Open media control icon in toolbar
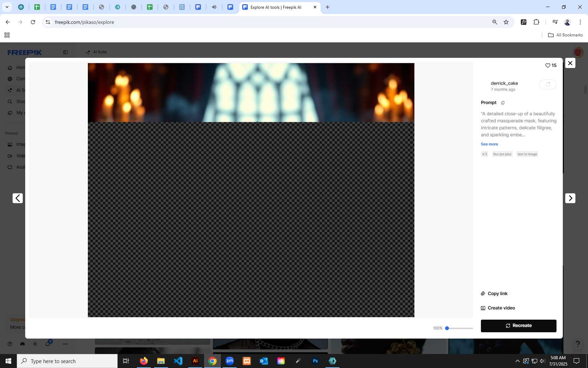This screenshot has height=368, width=588. click(555, 22)
